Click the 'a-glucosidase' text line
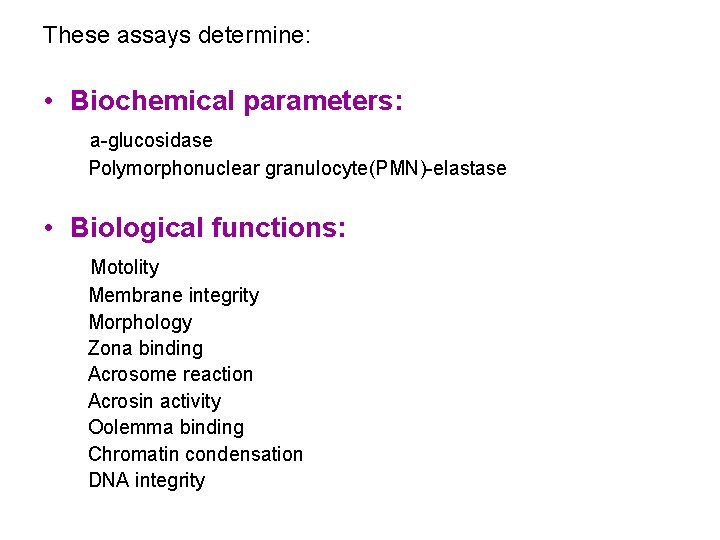 [x=151, y=141]
